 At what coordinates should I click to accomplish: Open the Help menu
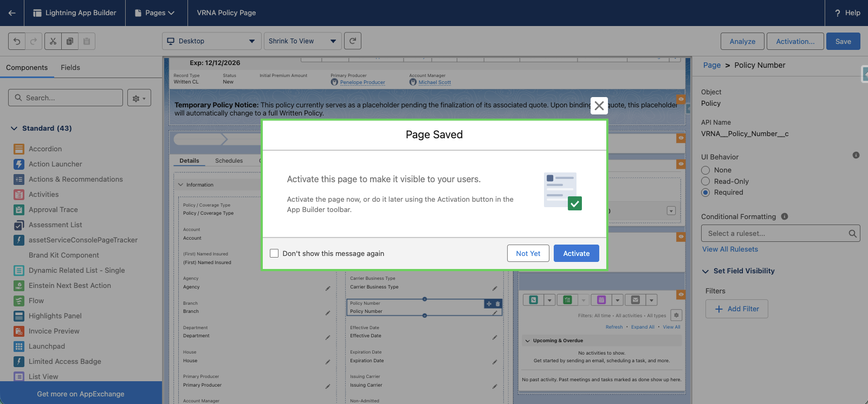(x=847, y=13)
